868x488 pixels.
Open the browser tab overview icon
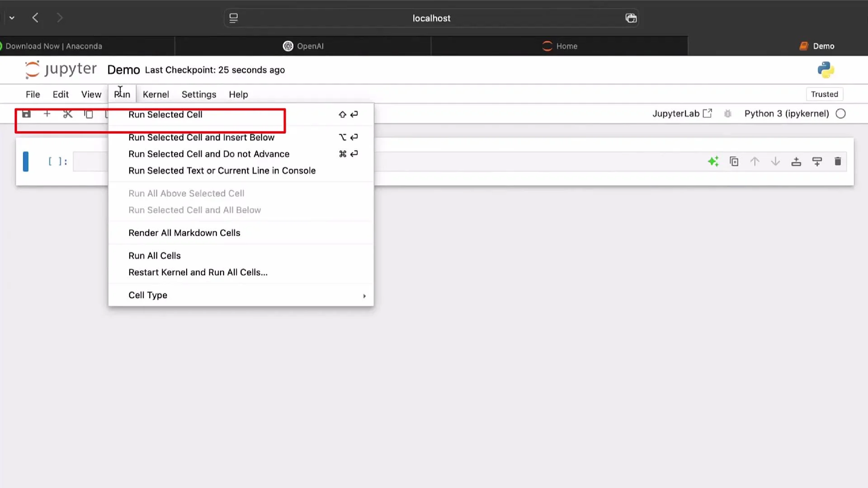click(x=631, y=18)
